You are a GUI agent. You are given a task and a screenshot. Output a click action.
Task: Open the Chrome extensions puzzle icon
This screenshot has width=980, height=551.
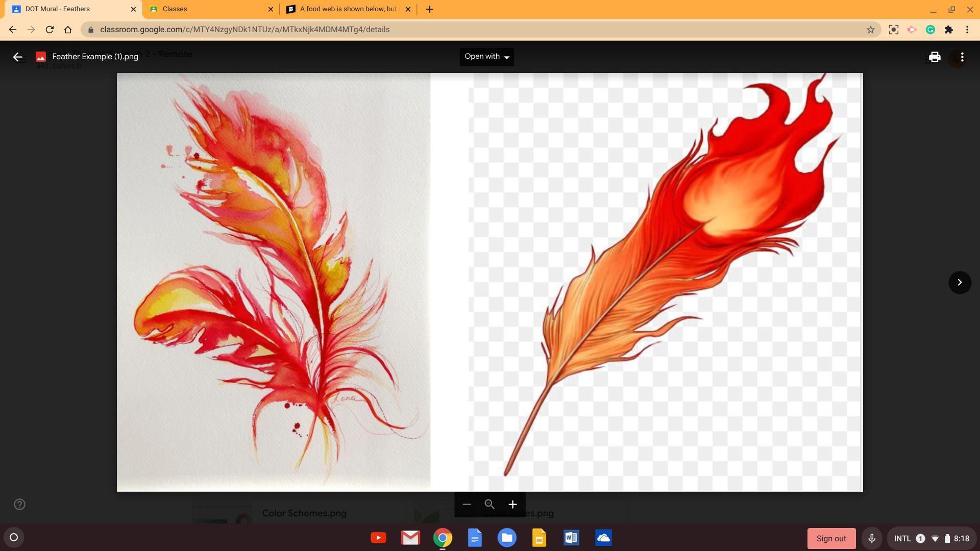coord(949,30)
